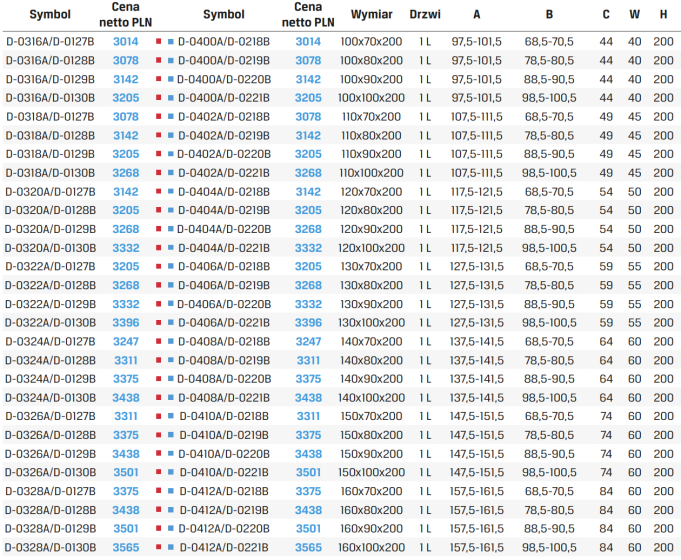
Task: Select dimension 160x70x200
Action: pyautogui.click(x=371, y=491)
